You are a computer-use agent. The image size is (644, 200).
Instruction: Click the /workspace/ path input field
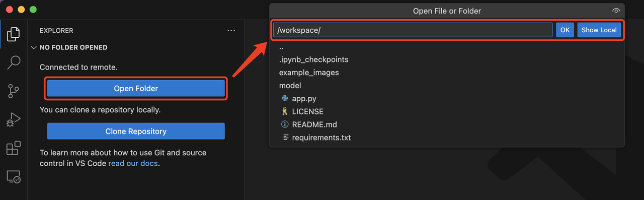pos(413,30)
